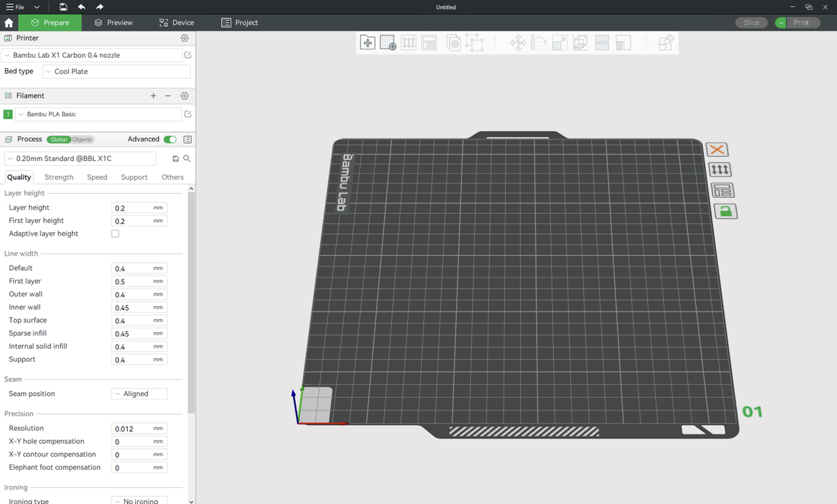Screen dimensions: 837x504
Task: Open the Bambu PLA Basic filament dropdown
Action: [98, 114]
